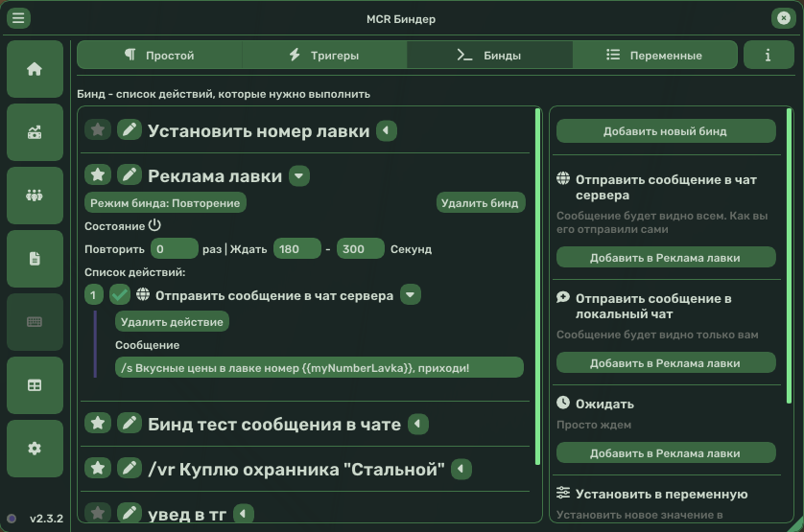Open the document section in the sidebar

(35, 258)
